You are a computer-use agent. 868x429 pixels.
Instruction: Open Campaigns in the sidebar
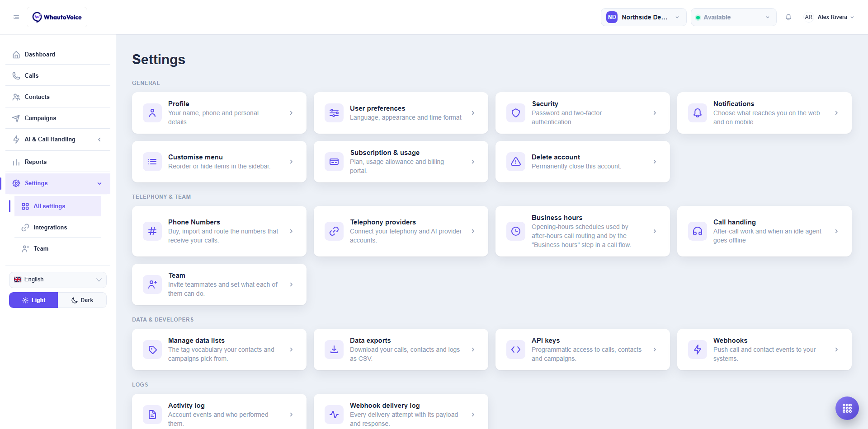coord(58,118)
